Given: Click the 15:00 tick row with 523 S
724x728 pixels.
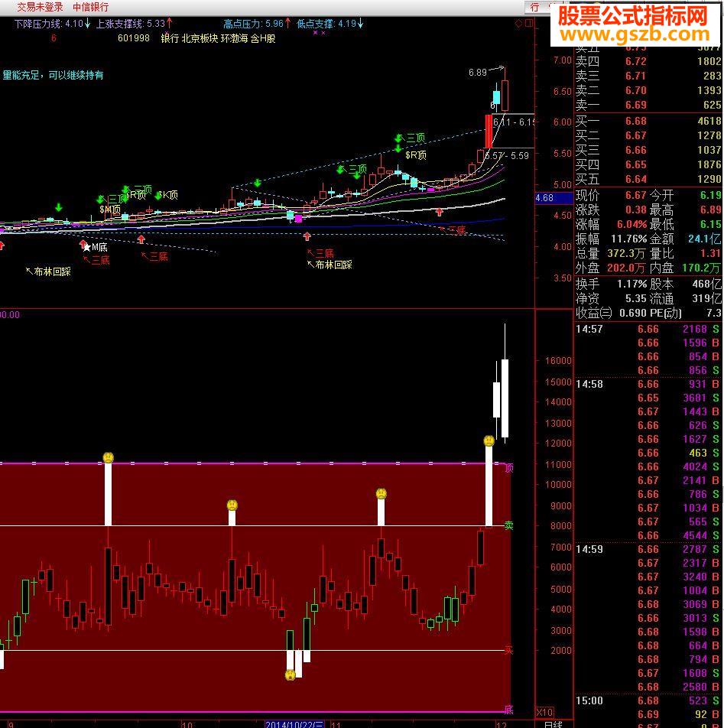Looking at the screenshot, I should [648, 700].
